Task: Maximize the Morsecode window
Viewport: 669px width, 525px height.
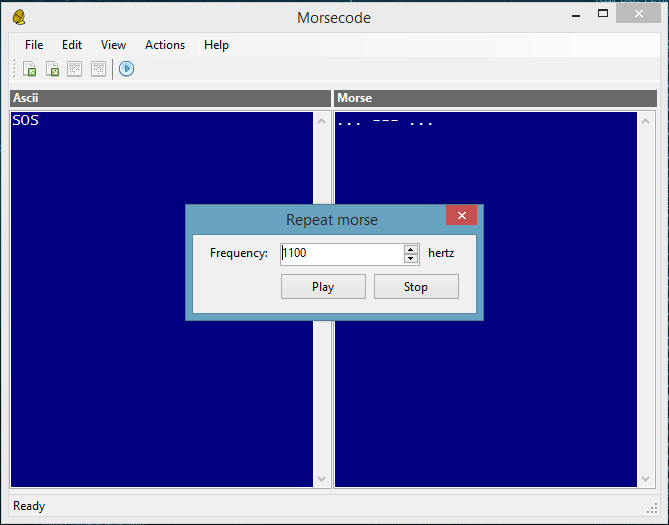Action: tap(603, 14)
